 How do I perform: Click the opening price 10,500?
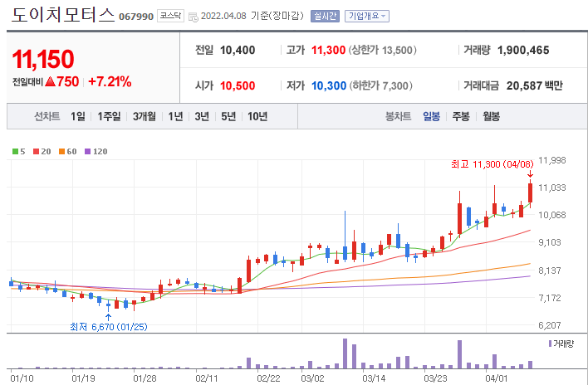tap(238, 85)
